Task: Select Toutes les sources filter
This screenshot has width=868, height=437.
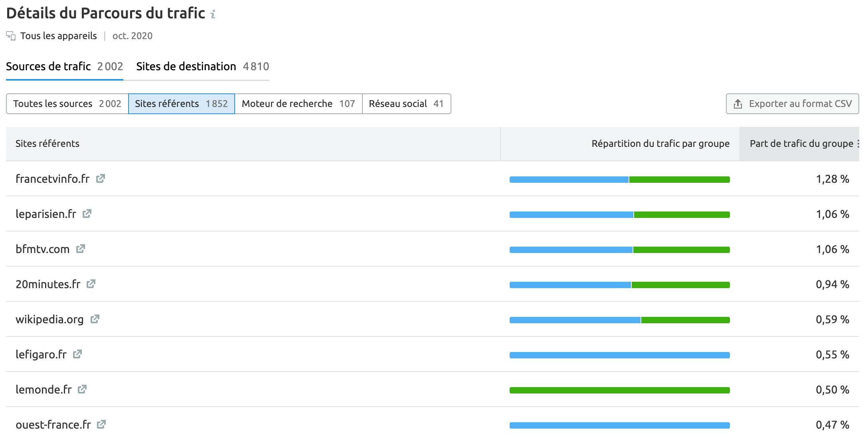Action: pos(67,104)
